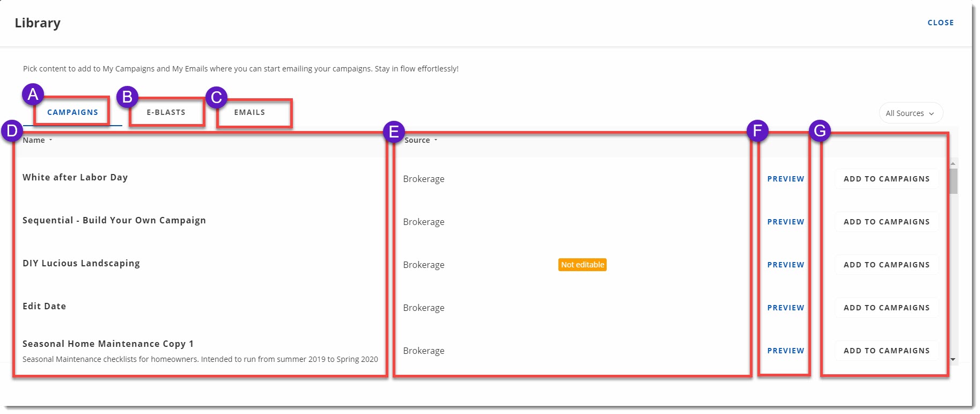Close the Library dialog
Screen dimensions: 980x414
click(940, 23)
